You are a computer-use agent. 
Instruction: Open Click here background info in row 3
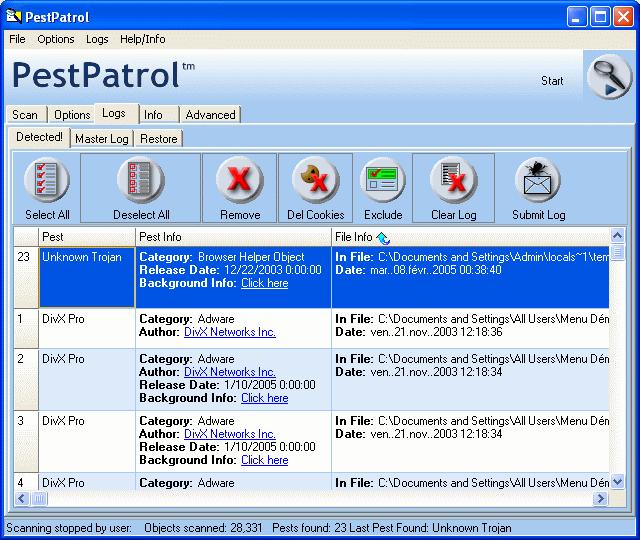click(264, 460)
